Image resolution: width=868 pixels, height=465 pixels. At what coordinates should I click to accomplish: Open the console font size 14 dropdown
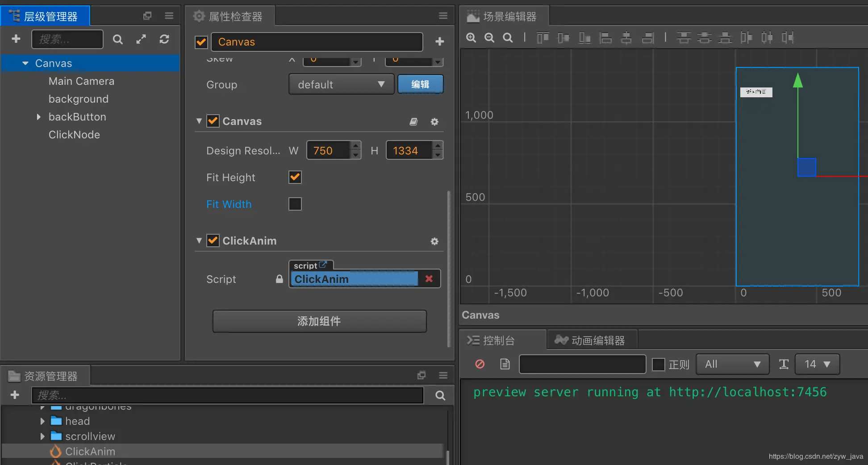(818, 364)
